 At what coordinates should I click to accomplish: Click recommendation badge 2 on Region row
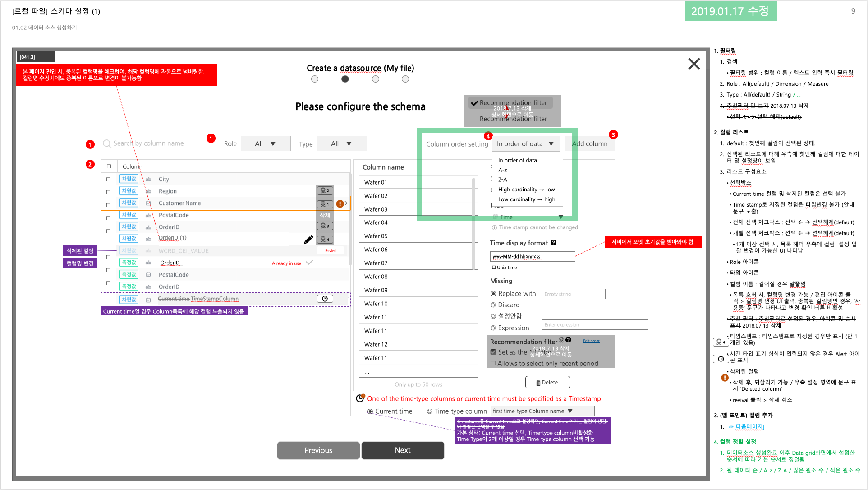325,190
